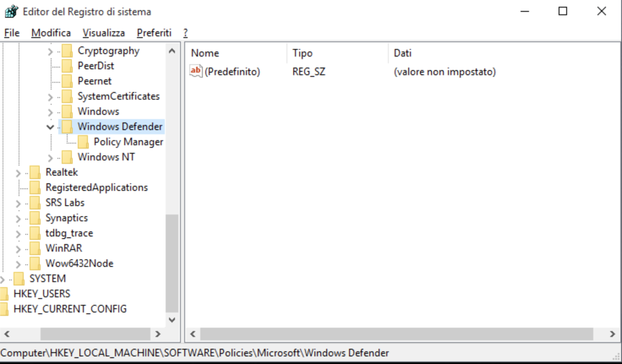Expand the Windows NT key
The height and width of the screenshot is (364, 622).
tap(50, 158)
